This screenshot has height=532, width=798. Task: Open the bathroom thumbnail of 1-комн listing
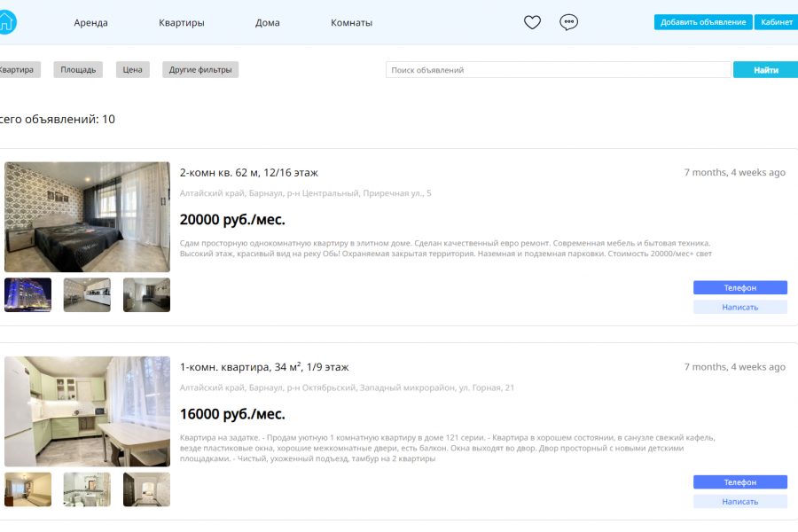click(87, 489)
